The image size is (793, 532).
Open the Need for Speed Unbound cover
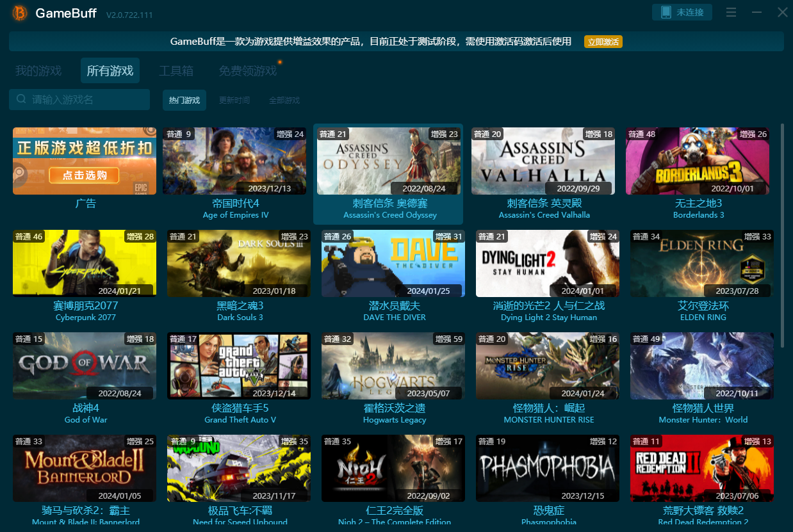(239, 468)
